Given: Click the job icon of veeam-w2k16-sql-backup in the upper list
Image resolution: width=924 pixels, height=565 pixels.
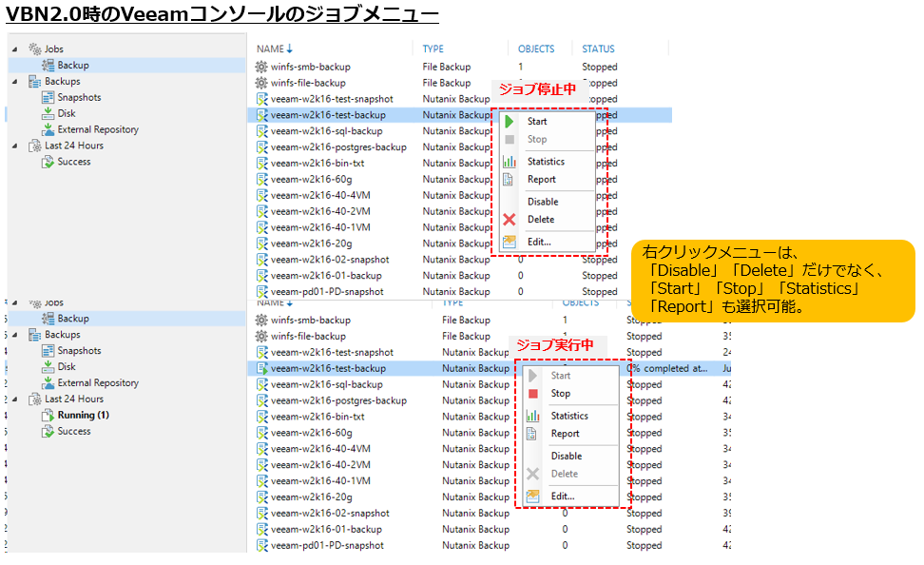Looking at the screenshot, I should click(x=262, y=131).
